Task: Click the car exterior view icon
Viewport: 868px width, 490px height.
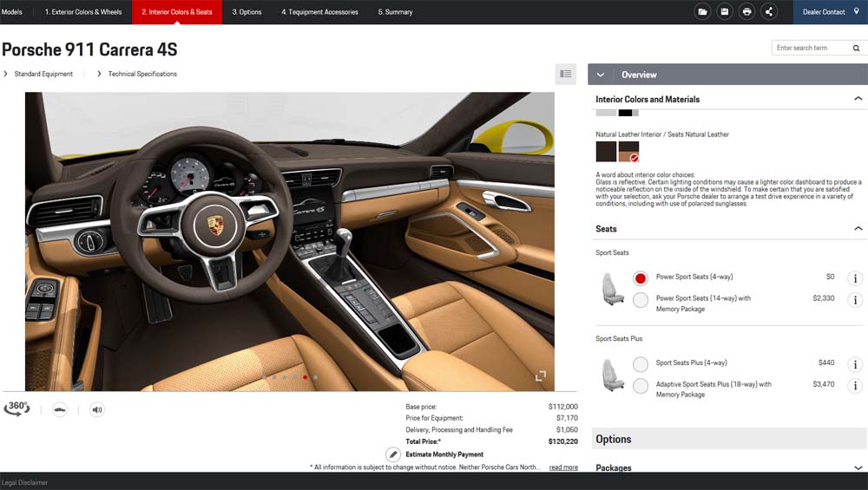Action: tap(60, 409)
